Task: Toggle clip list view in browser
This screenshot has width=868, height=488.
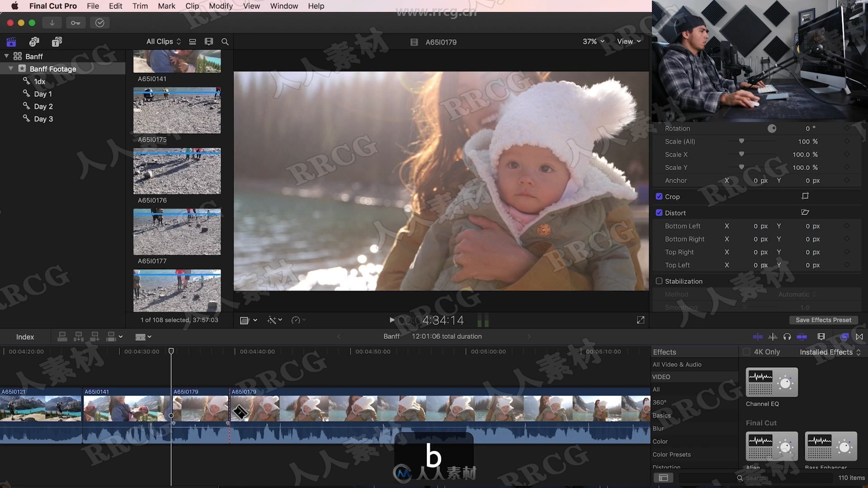Action: [x=193, y=42]
